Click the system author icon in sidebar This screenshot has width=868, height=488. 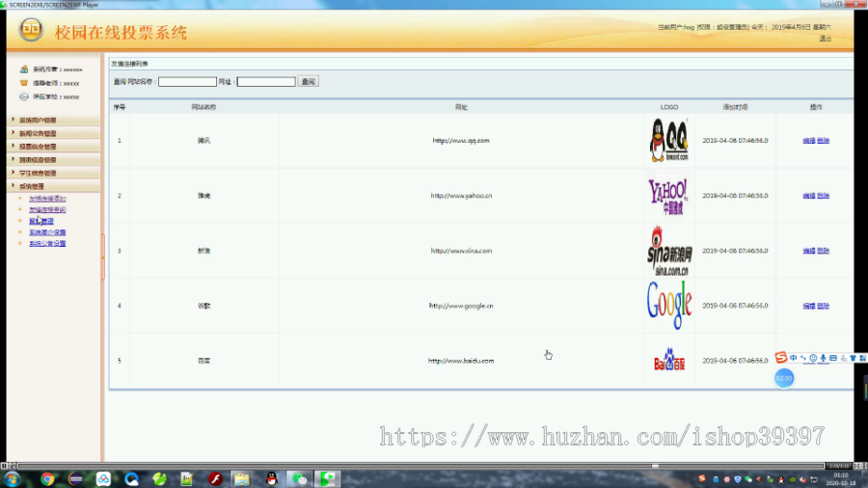(24, 69)
